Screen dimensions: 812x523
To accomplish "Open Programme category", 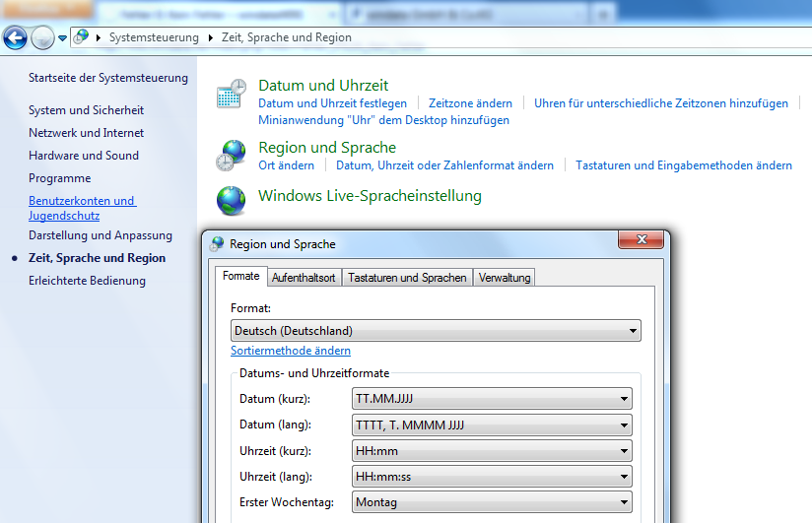I will pyautogui.click(x=59, y=178).
